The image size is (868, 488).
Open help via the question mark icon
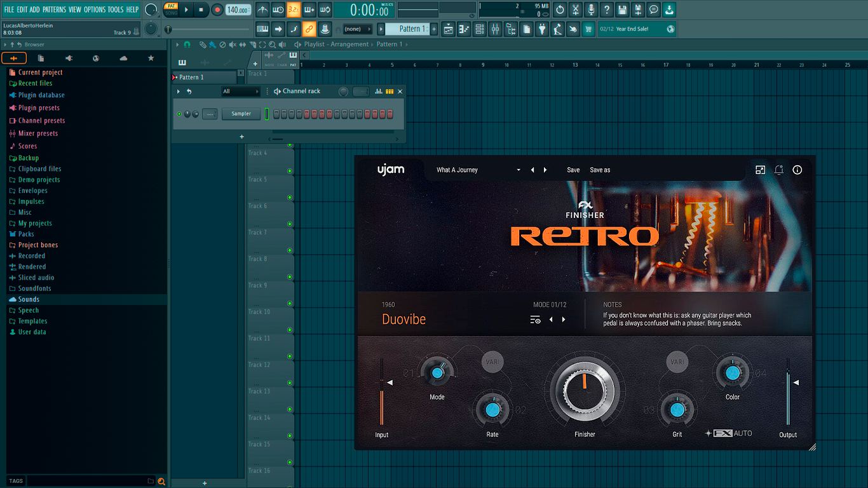(x=607, y=10)
